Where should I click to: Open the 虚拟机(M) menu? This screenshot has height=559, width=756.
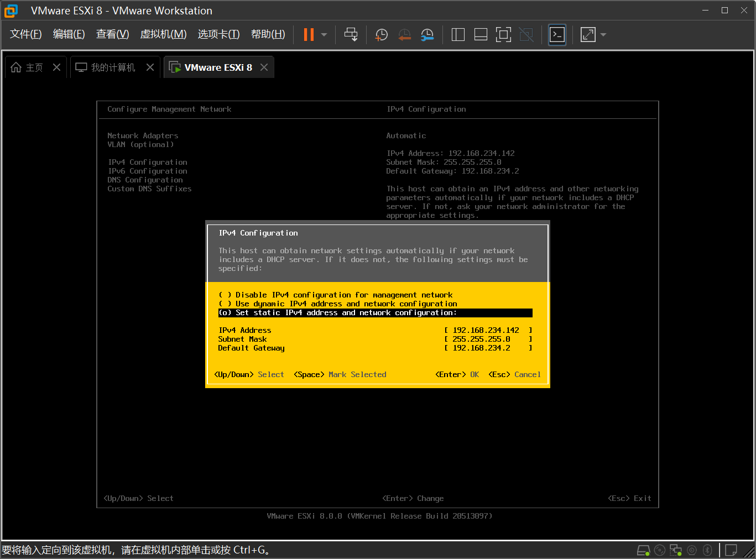click(x=164, y=34)
